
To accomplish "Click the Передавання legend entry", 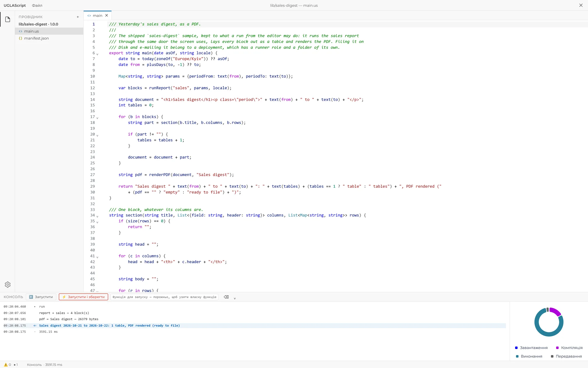I will click(566, 356).
